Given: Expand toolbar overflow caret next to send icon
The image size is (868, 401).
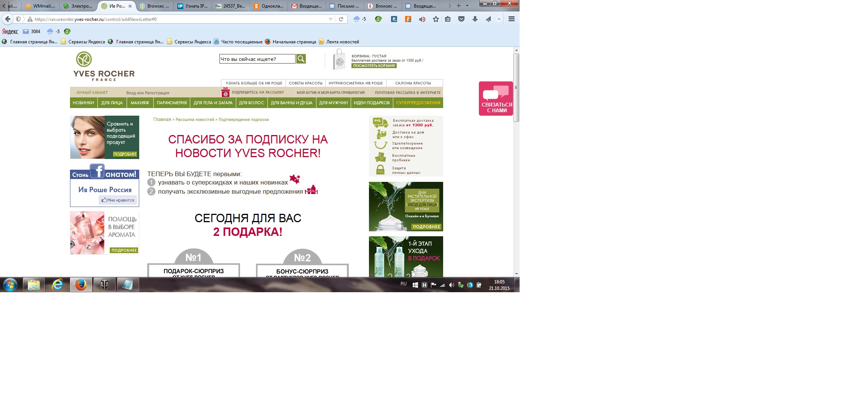Looking at the screenshot, I should tap(499, 19).
